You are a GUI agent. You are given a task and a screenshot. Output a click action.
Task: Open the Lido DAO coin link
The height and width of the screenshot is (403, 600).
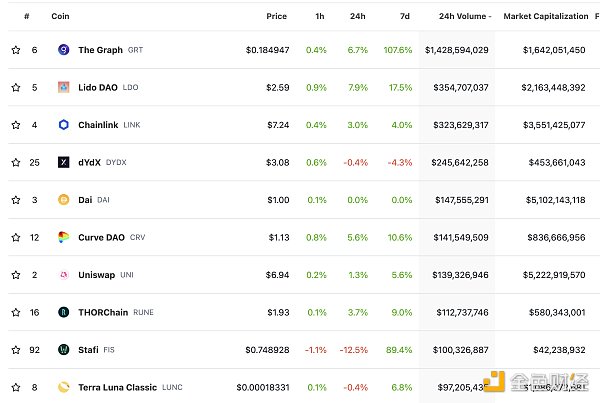click(98, 87)
